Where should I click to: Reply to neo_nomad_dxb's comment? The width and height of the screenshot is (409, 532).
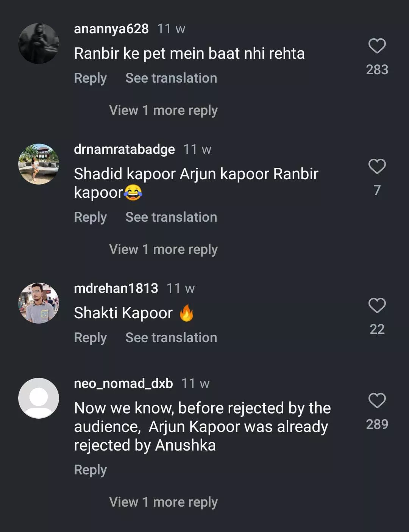[x=90, y=470]
